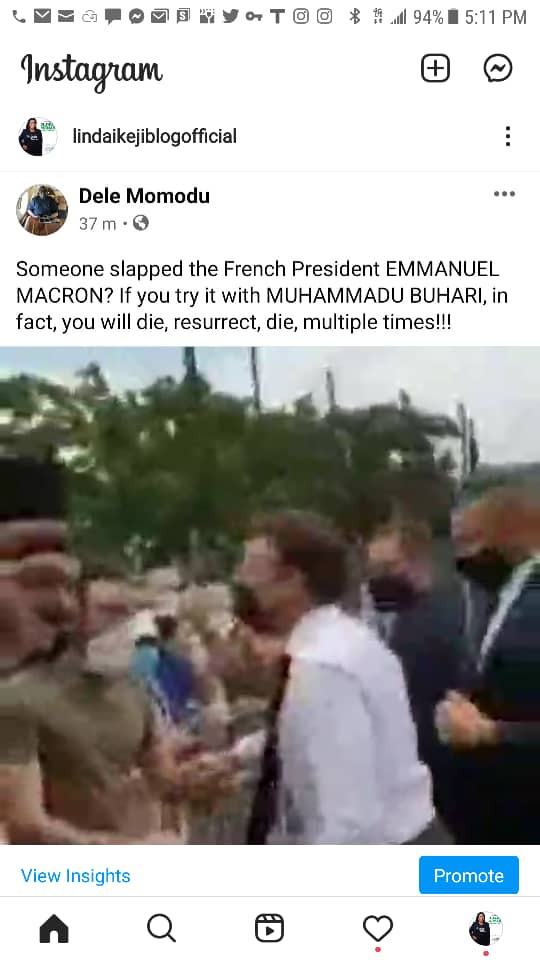The height and width of the screenshot is (960, 540).
Task: Tap the public globe audience icon
Action: pyautogui.click(x=141, y=223)
